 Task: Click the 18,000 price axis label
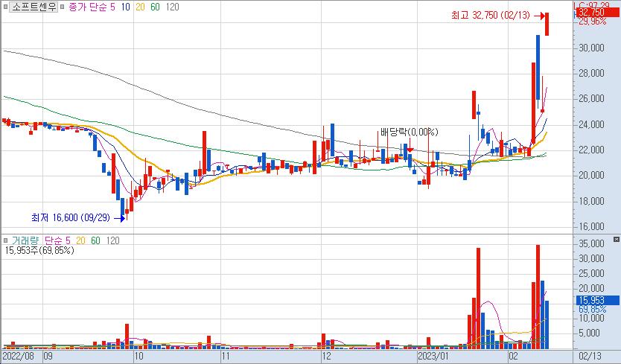point(591,201)
